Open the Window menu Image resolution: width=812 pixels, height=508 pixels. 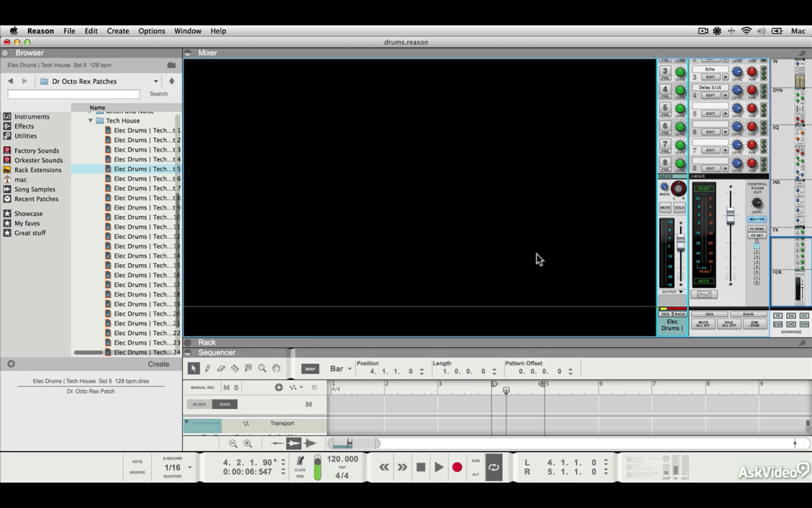(x=188, y=31)
